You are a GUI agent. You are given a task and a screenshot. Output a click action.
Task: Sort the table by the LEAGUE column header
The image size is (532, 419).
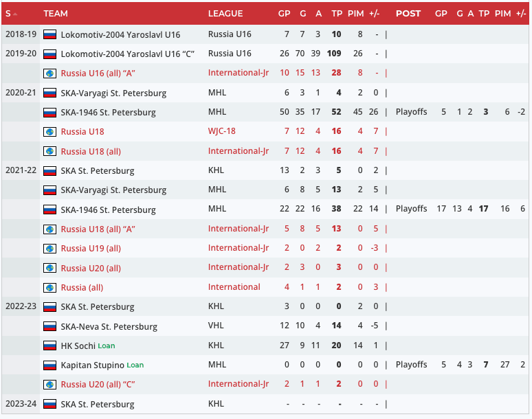[225, 14]
